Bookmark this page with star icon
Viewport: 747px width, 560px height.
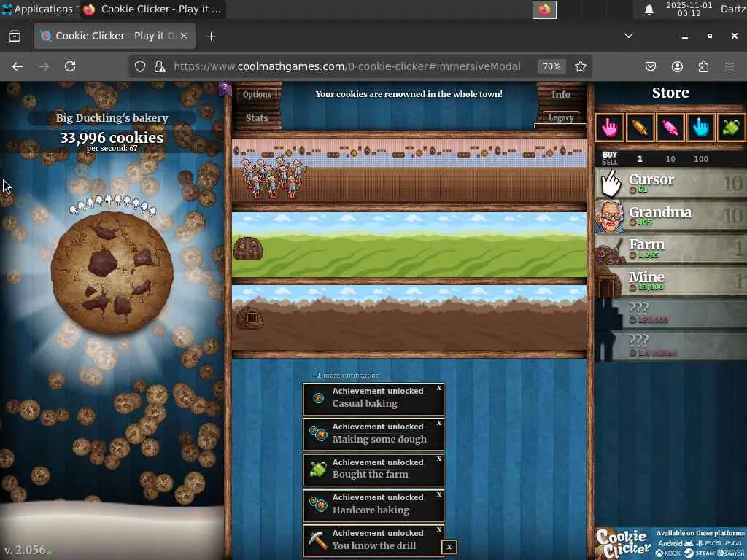click(580, 66)
